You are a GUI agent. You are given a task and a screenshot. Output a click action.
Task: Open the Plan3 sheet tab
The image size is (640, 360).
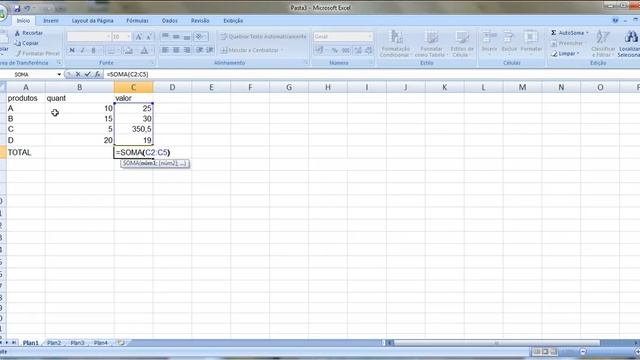77,343
